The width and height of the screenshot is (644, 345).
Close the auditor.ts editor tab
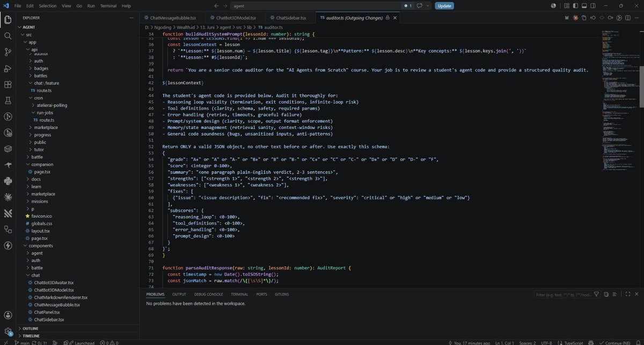point(394,17)
